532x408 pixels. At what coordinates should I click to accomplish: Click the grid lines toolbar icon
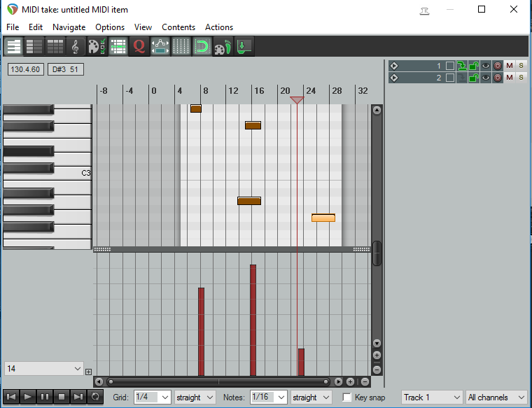pyautogui.click(x=181, y=46)
